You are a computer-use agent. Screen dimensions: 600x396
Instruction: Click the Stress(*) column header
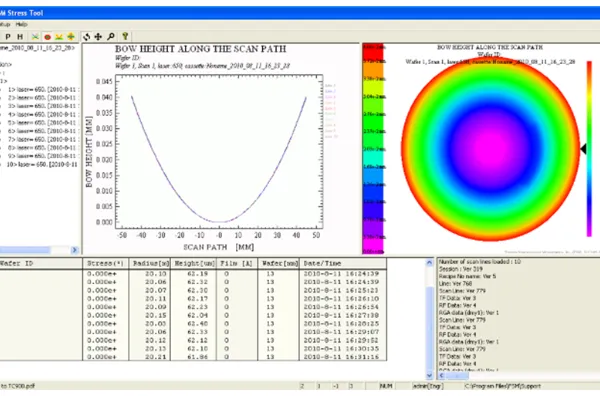coord(106,263)
